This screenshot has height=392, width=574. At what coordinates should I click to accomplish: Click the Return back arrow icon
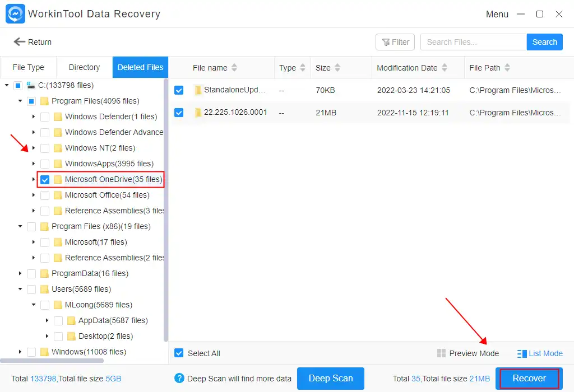20,41
